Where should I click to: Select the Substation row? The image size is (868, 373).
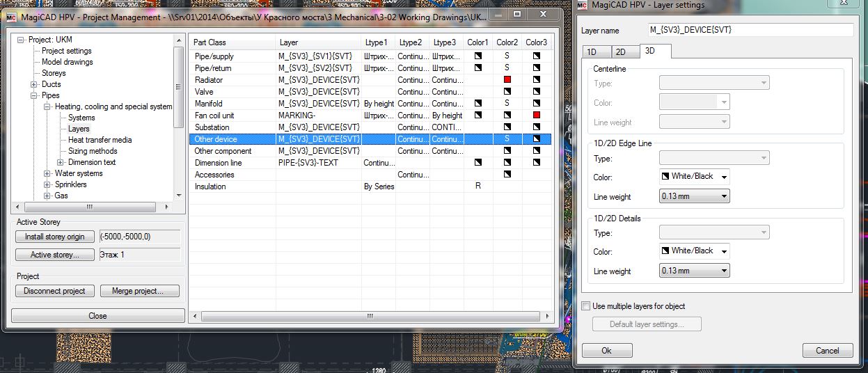pos(370,127)
